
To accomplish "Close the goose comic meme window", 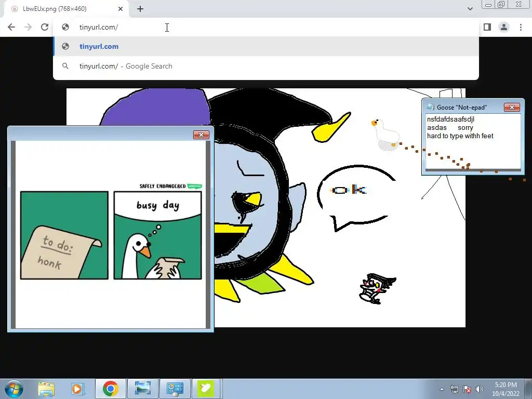I will pos(201,135).
